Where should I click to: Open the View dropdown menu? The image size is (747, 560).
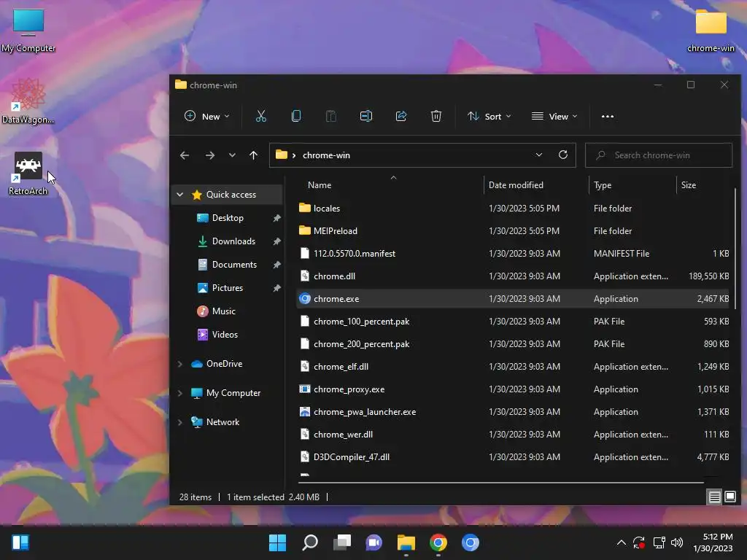click(x=554, y=116)
